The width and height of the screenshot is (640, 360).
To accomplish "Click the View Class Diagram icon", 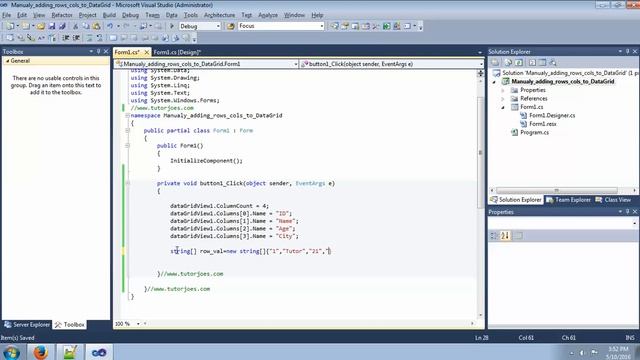I will pyautogui.click(x=553, y=62).
